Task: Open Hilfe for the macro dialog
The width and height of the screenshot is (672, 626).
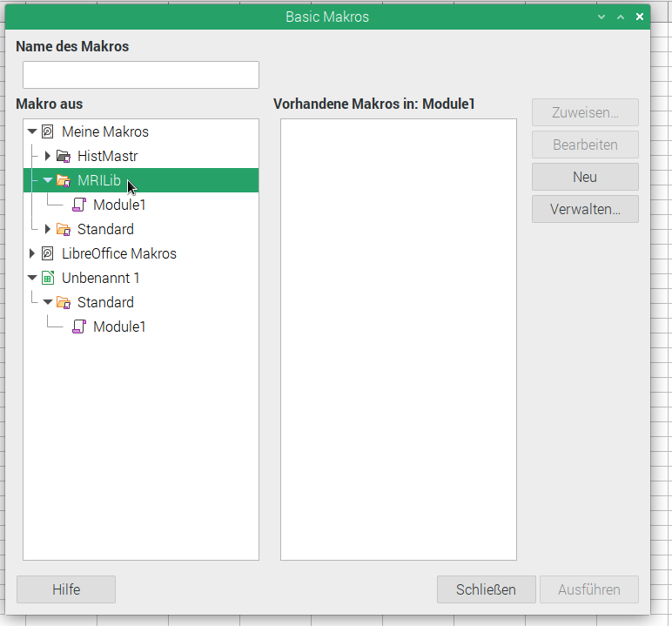Action: point(66,589)
